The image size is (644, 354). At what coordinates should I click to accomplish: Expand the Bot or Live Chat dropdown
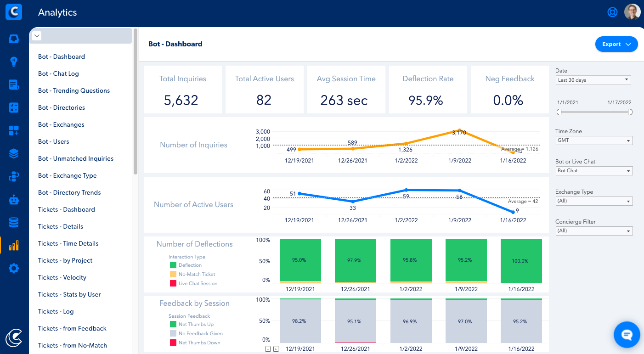click(x=594, y=171)
